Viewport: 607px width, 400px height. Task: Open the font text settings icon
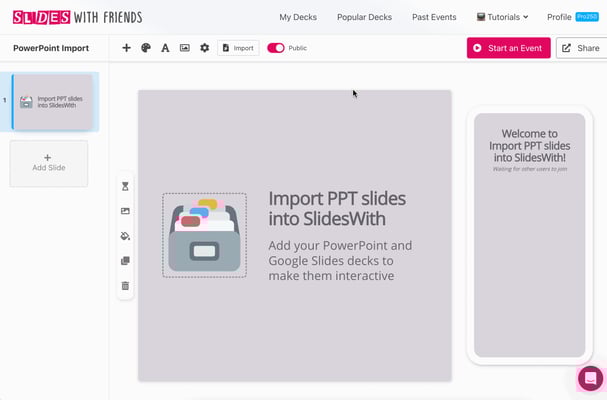tap(165, 48)
